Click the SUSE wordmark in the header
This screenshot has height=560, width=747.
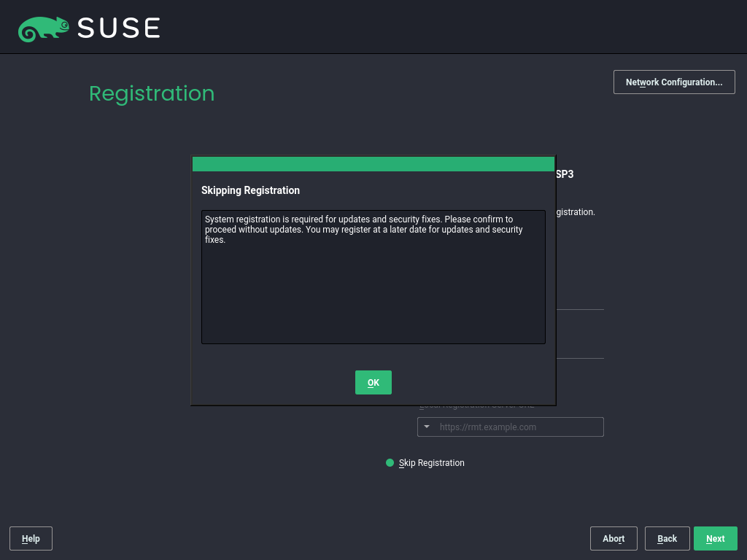tap(120, 28)
